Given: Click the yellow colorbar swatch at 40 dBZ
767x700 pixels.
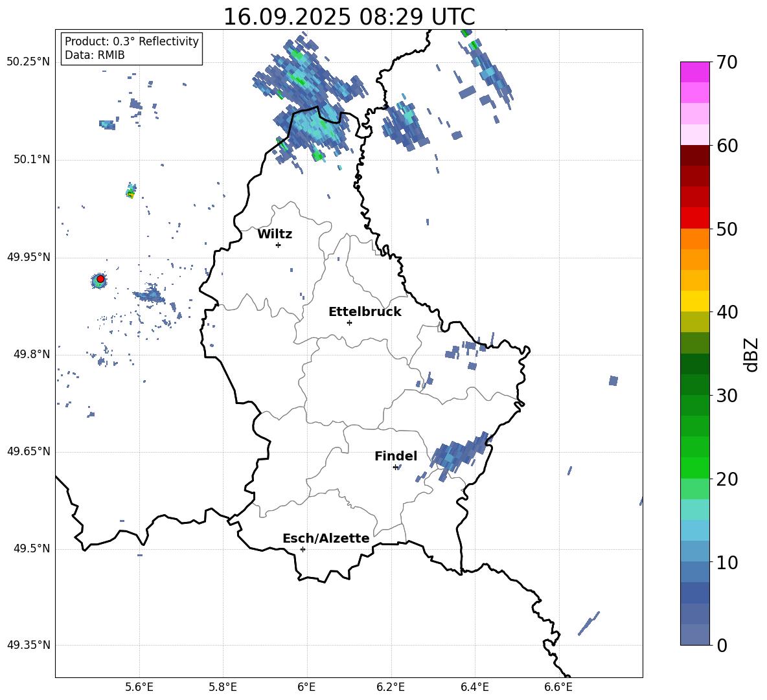Looking at the screenshot, I should (x=695, y=301).
